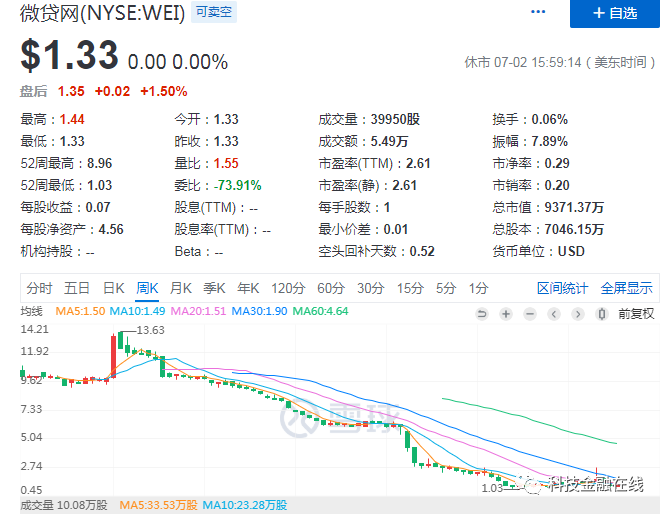Image resolution: width=665 pixels, height=514 pixels.
Task: Click the 最高 value 1.44
Action: pos(72,120)
